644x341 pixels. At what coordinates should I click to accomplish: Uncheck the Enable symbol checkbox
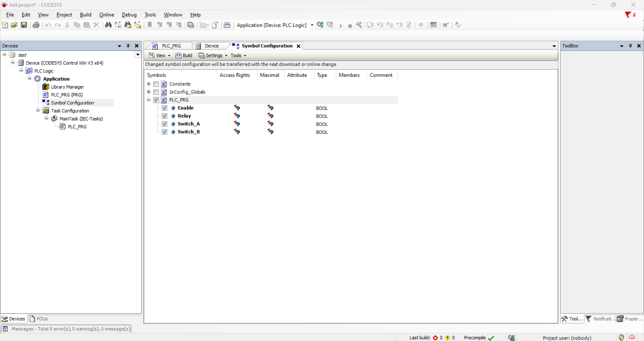pos(165,108)
